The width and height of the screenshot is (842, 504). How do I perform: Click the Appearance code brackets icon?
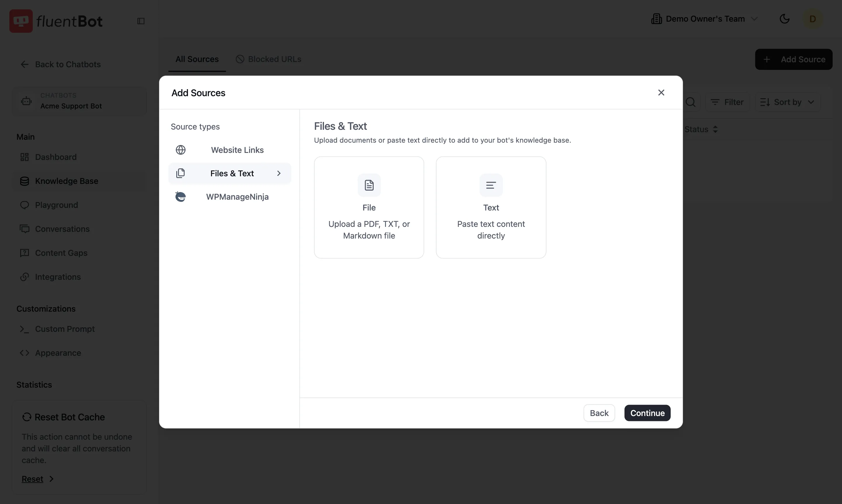point(25,353)
